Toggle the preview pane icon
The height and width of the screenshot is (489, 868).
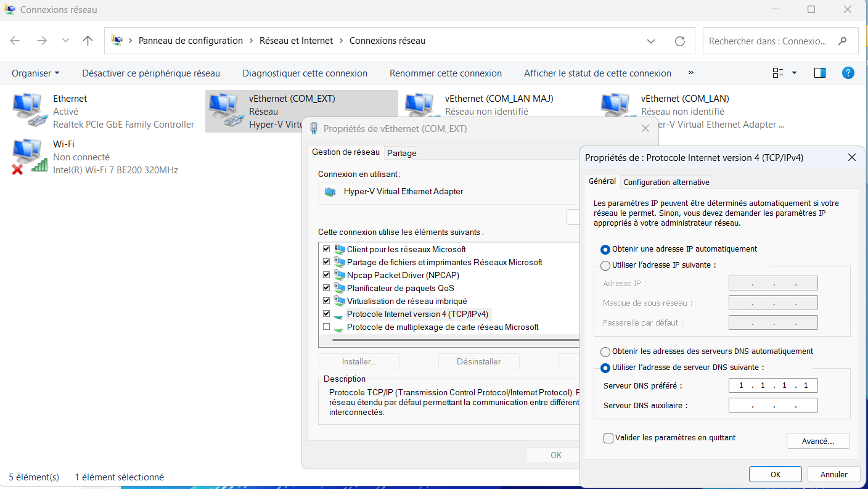tap(819, 73)
